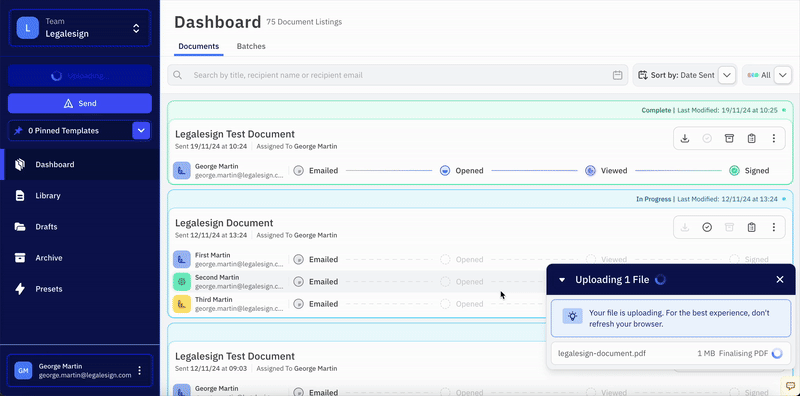Click checkmark icon on Legalesign Document card
Screen dimensions: 800x396
pos(707,227)
